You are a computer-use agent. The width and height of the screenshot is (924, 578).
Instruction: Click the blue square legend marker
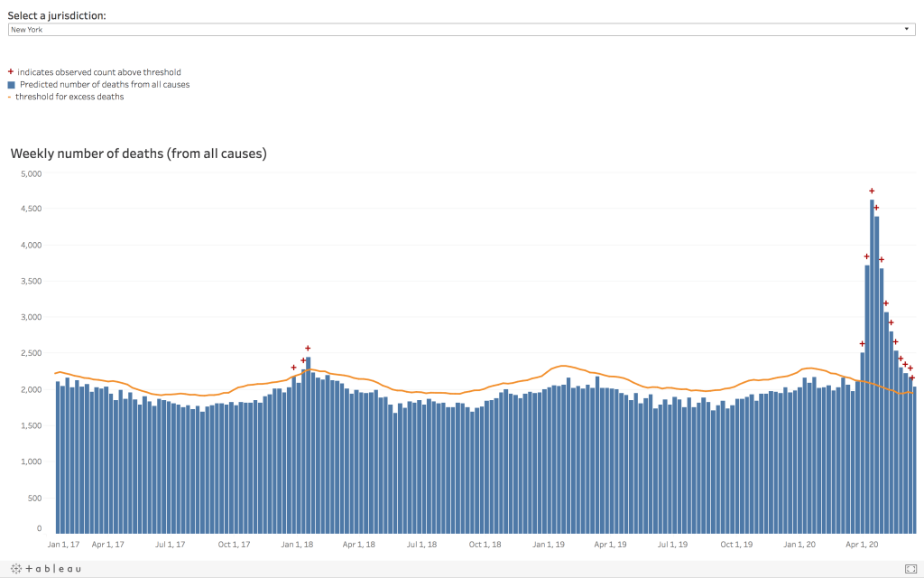(11, 84)
